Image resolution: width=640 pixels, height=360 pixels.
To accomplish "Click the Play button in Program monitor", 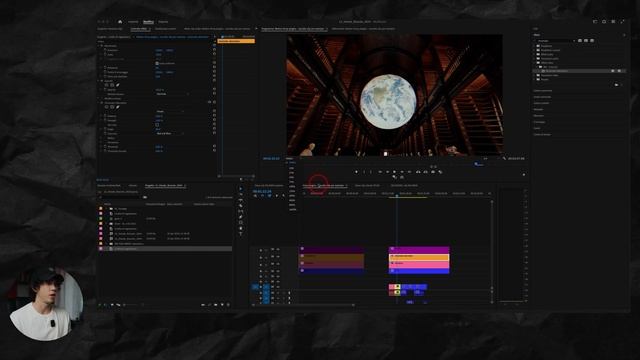I will coord(394,172).
